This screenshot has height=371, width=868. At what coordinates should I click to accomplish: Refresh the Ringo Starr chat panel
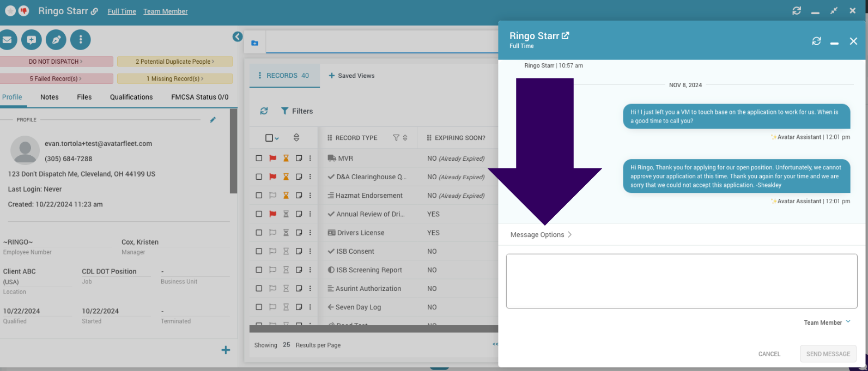(816, 41)
